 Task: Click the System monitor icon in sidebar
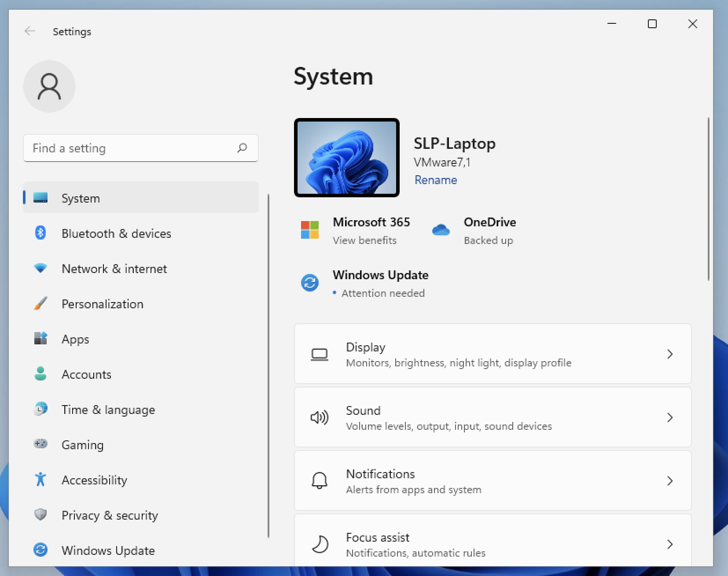40,198
